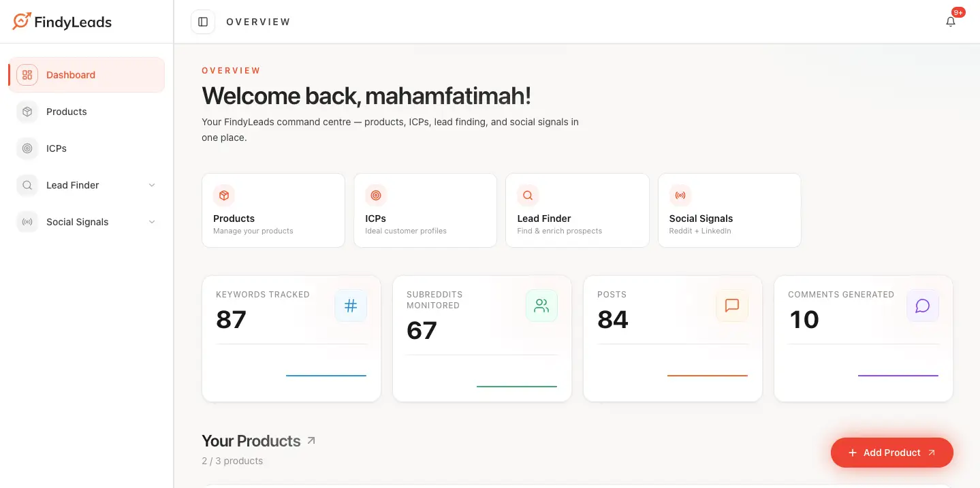Click the orange trend line under Posts
980x488 pixels.
click(708, 376)
